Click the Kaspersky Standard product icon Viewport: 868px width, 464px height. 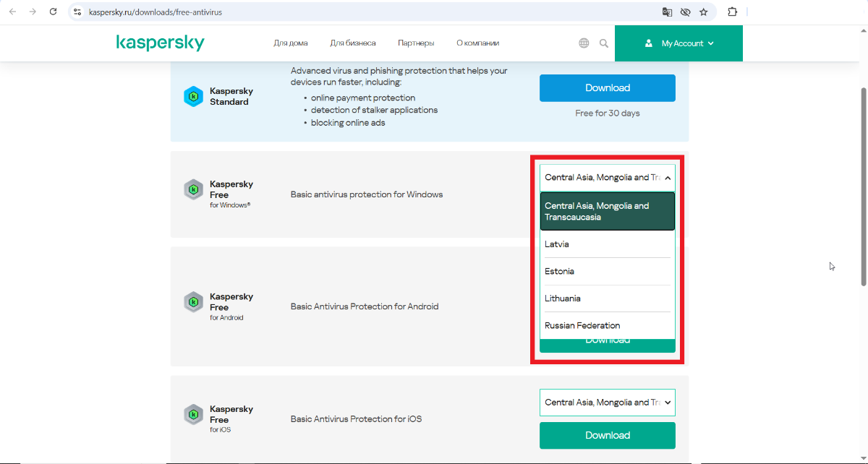point(193,96)
